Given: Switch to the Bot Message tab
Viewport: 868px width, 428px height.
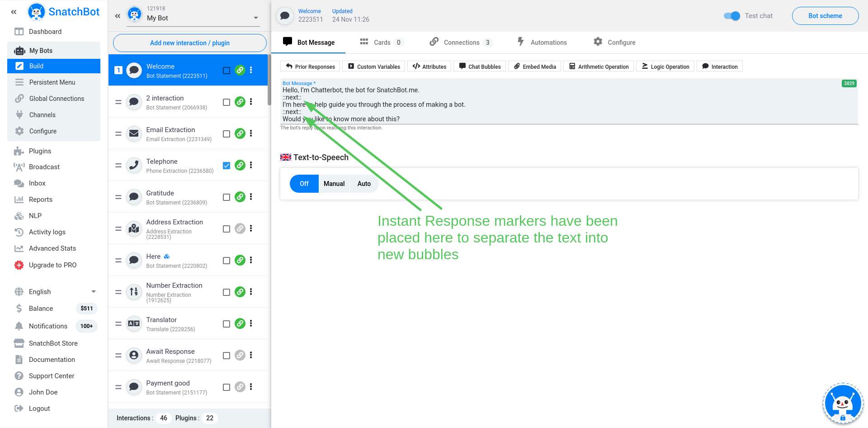Looking at the screenshot, I should tap(309, 43).
